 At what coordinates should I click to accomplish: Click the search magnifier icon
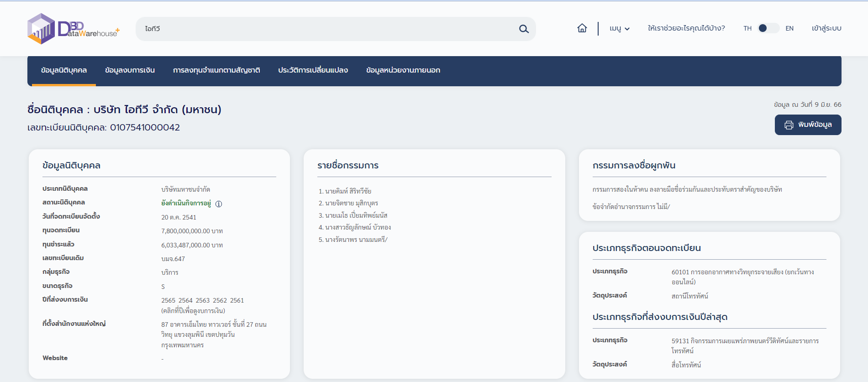click(x=524, y=29)
